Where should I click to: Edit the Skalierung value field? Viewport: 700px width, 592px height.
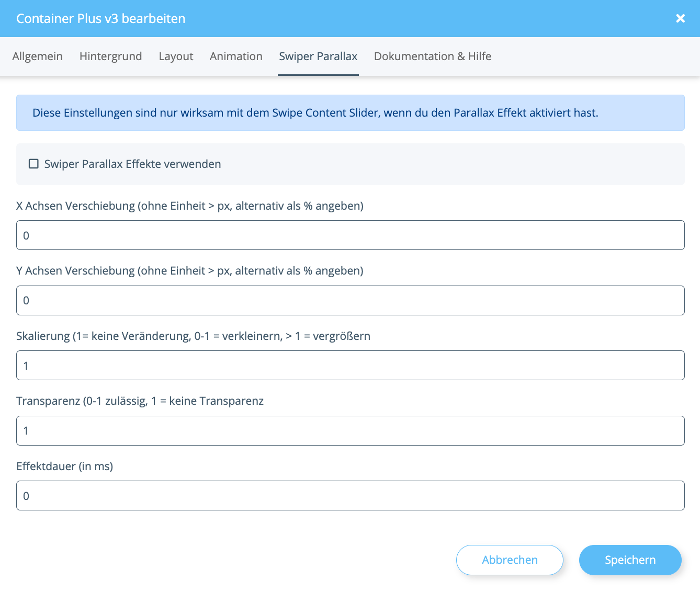point(351,366)
